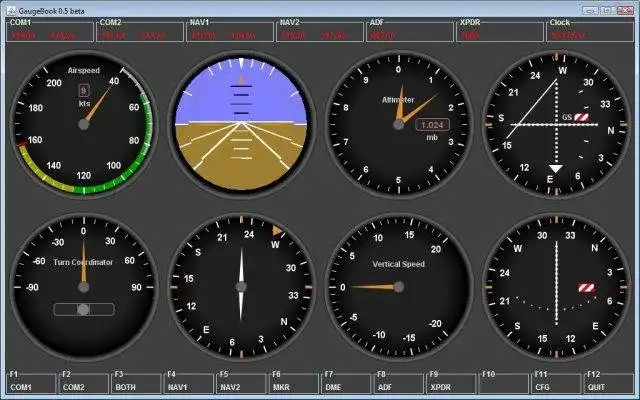Activate the F5 NAV2 button

(x=241, y=382)
